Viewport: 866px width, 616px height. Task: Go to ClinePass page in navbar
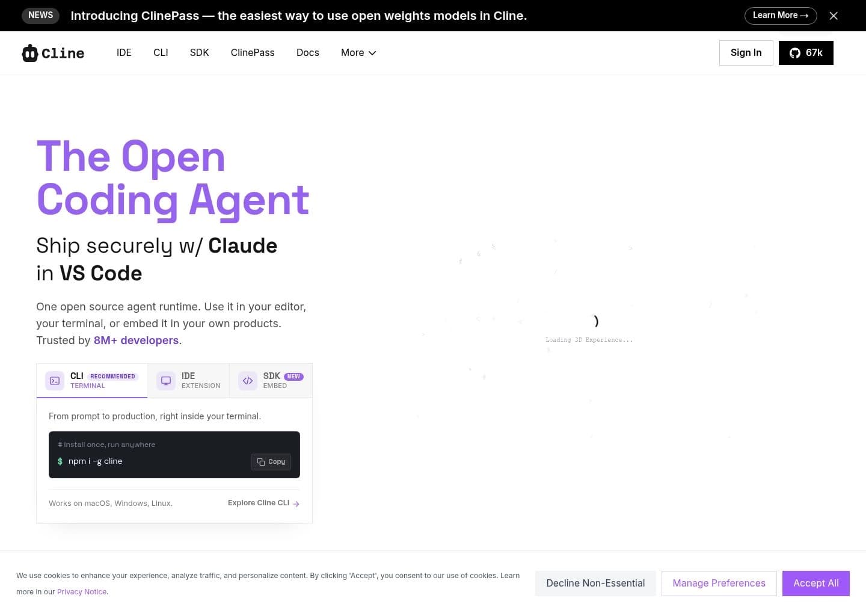[x=253, y=53]
